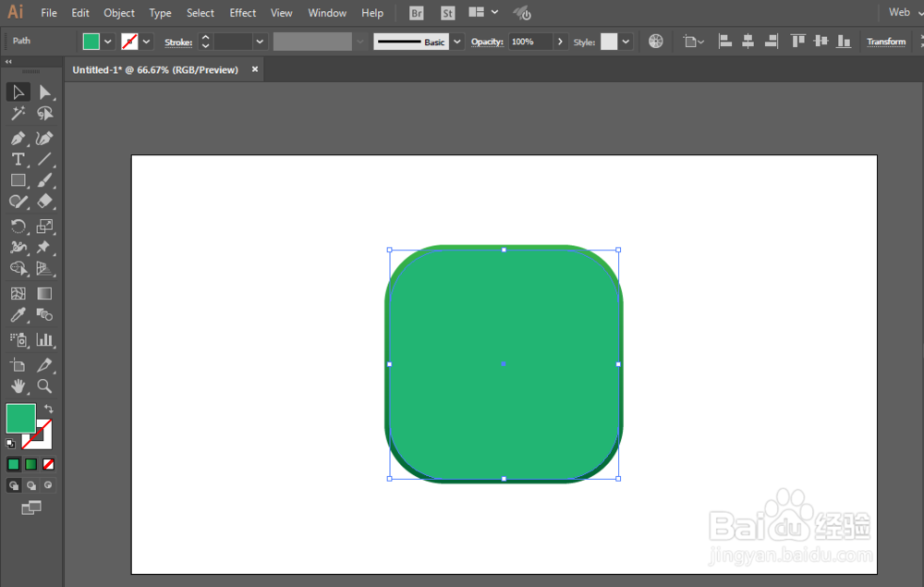Select the Type tool
Image resolution: width=924 pixels, height=587 pixels.
click(x=18, y=159)
